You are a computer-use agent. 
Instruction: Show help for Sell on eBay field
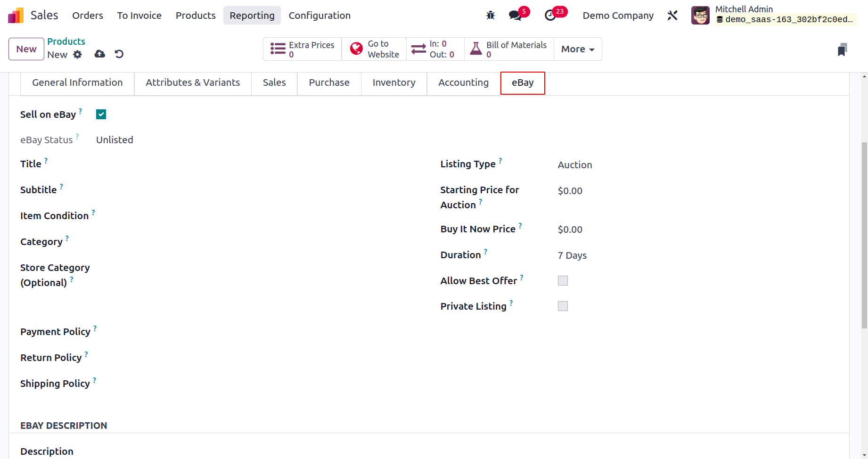81,111
